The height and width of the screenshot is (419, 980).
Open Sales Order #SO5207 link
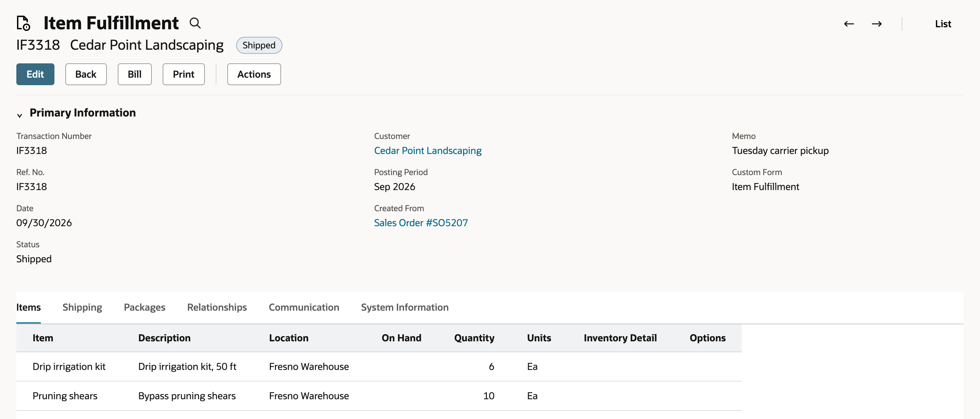click(x=421, y=223)
